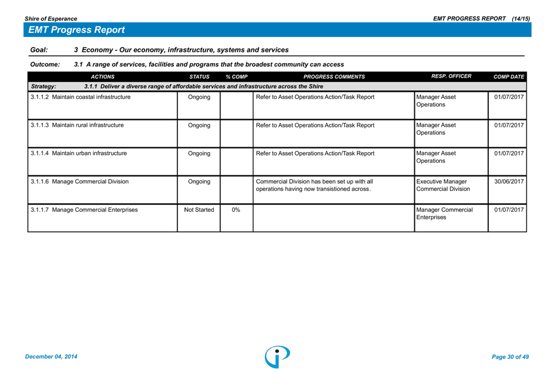Click the EMT Progress Report blue banner title

(x=76, y=30)
